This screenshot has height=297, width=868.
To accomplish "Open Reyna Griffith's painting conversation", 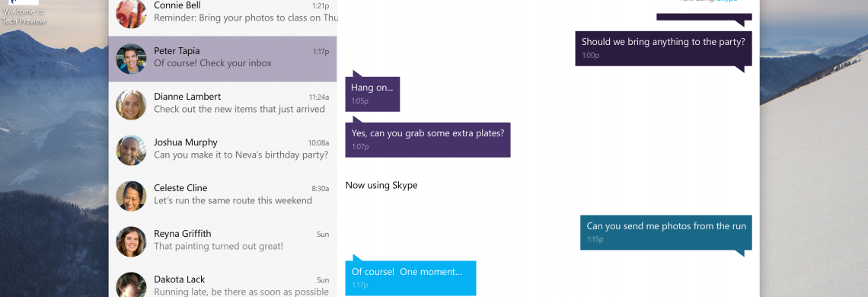I will pos(222,241).
